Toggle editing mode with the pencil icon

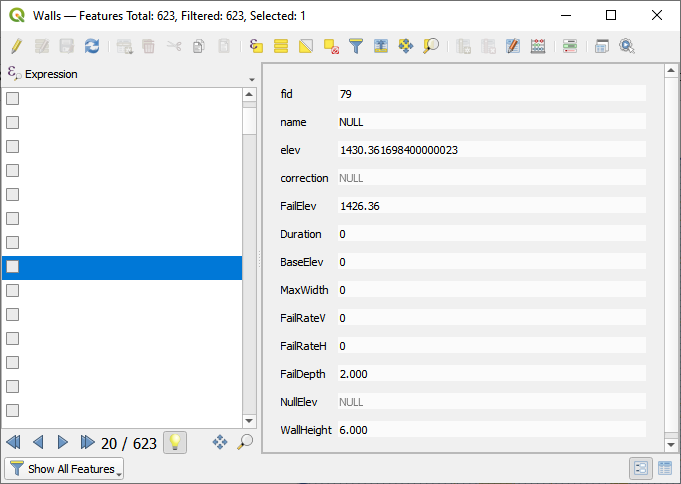(17, 46)
